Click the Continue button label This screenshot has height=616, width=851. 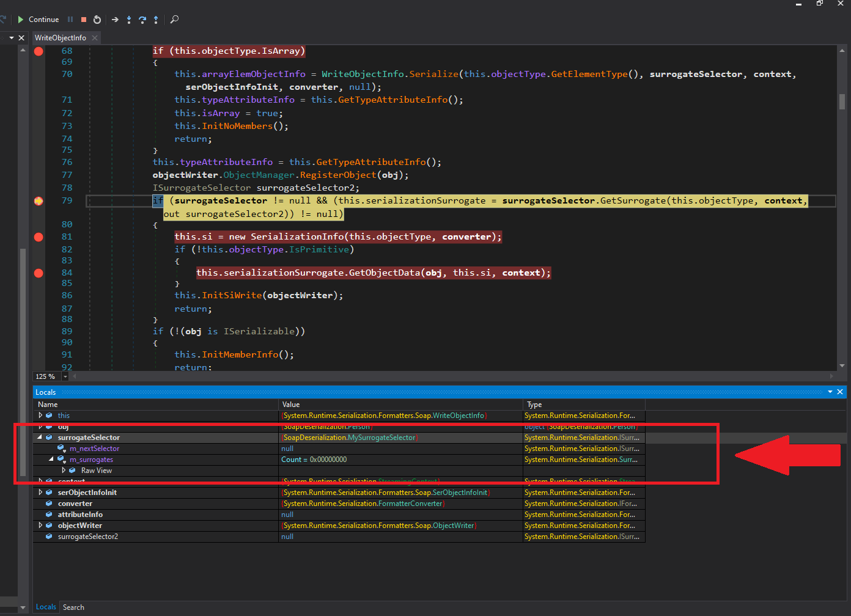click(43, 20)
